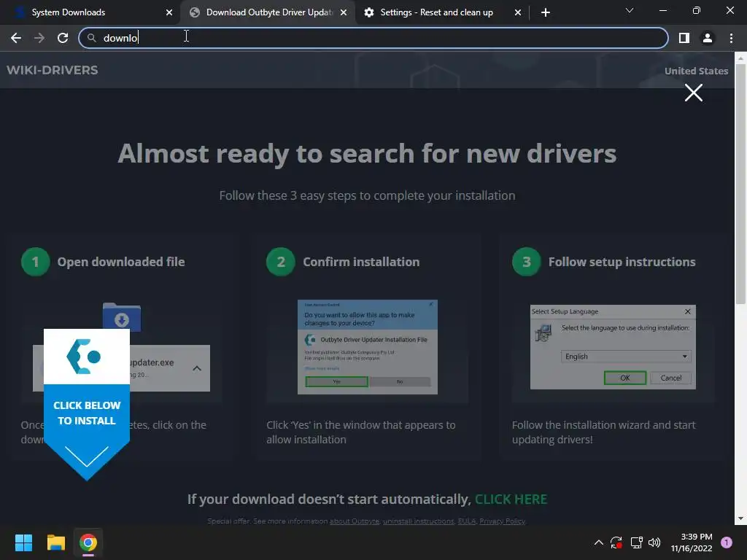The height and width of the screenshot is (560, 747).
Task: Open the Privacy Policy link
Action: click(x=502, y=521)
